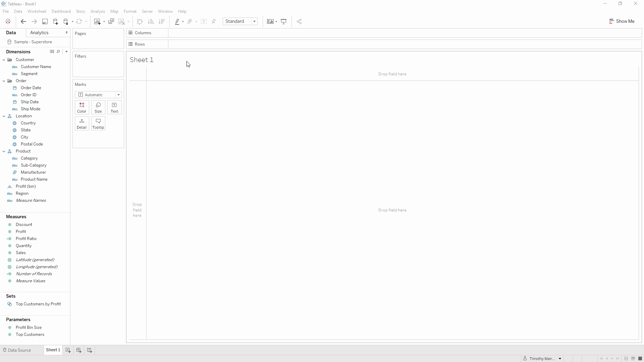Open the Analysis menu
This screenshot has width=644, height=362.
(98, 11)
